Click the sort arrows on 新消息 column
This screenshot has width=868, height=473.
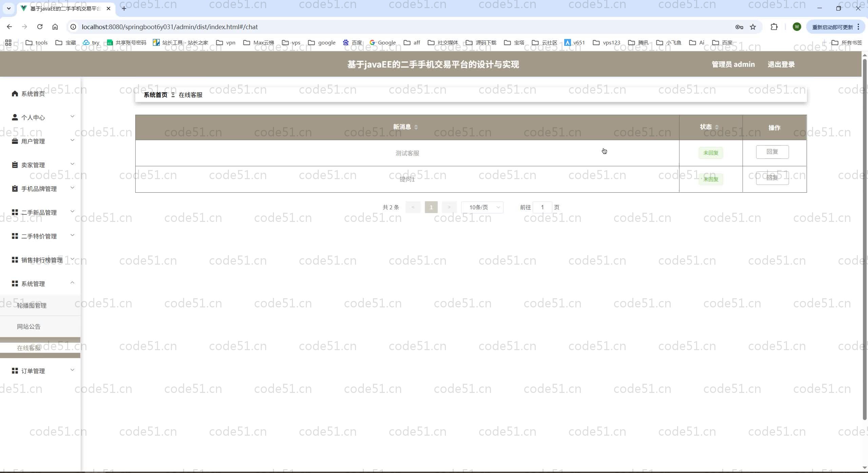click(x=416, y=127)
